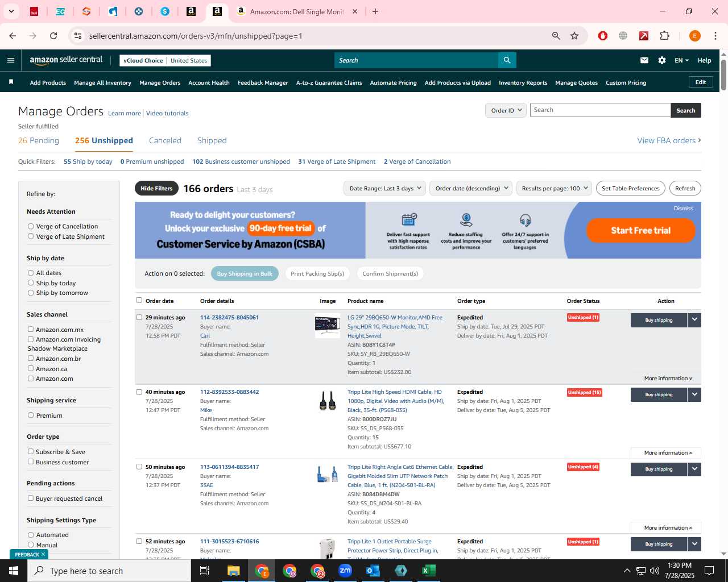This screenshot has width=728, height=582.
Task: Click the Start Free trial button
Action: [x=640, y=230]
